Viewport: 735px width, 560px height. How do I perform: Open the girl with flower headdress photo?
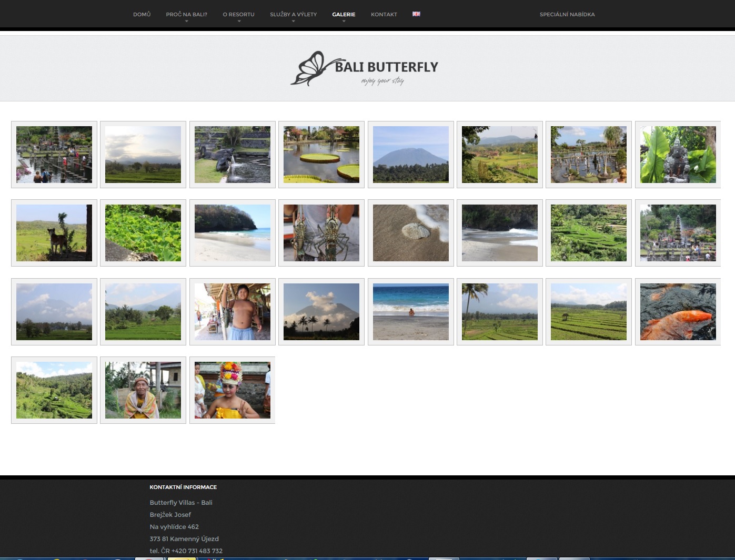pyautogui.click(x=233, y=390)
